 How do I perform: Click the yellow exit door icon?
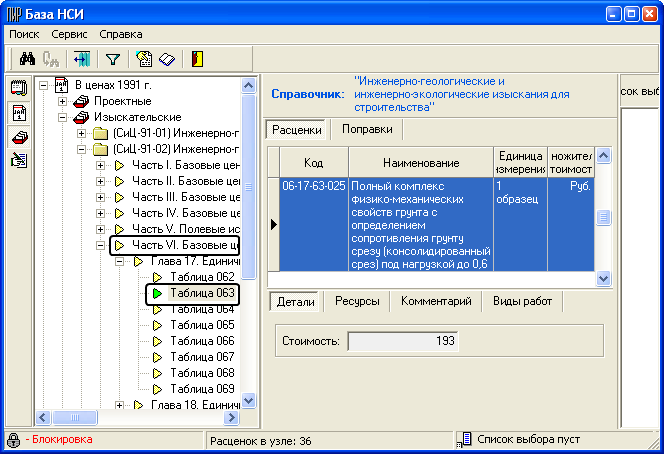197,59
